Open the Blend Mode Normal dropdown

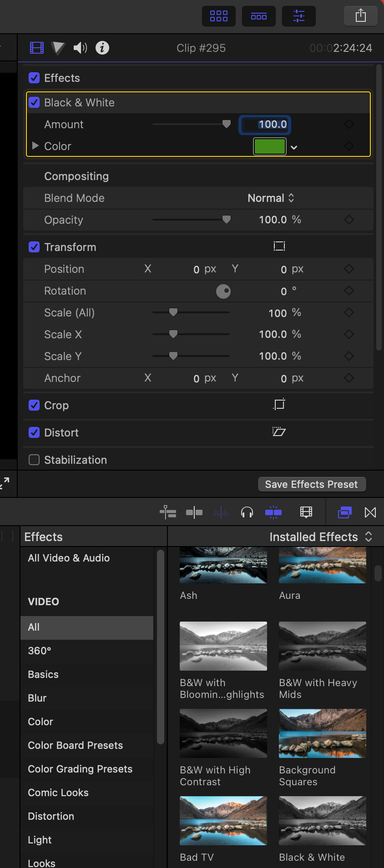pyautogui.click(x=271, y=198)
